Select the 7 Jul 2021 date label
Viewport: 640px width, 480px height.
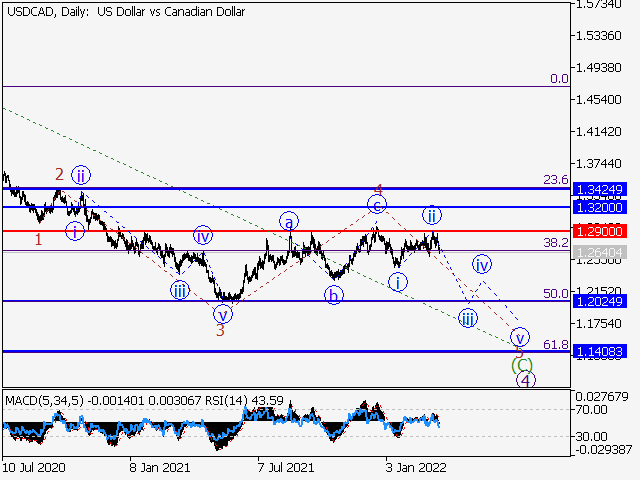pyautogui.click(x=286, y=467)
